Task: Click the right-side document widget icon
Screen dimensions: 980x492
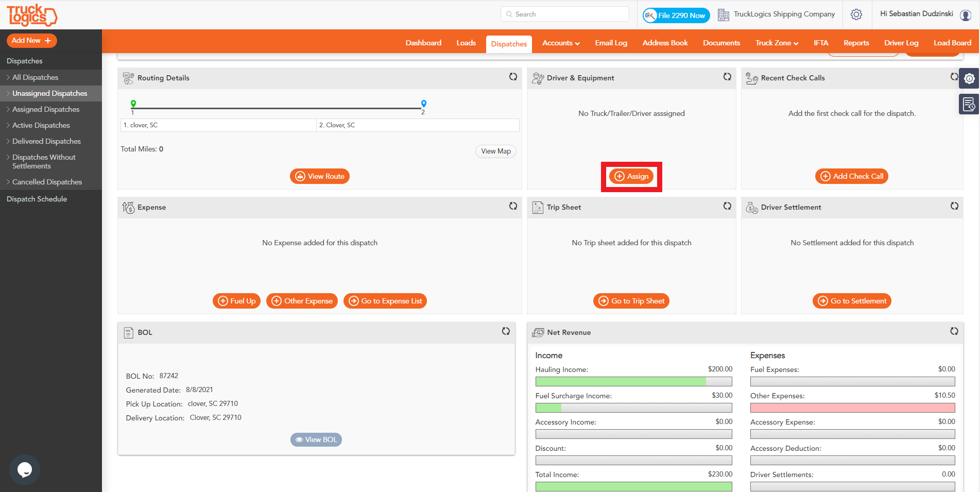Action: pyautogui.click(x=969, y=105)
